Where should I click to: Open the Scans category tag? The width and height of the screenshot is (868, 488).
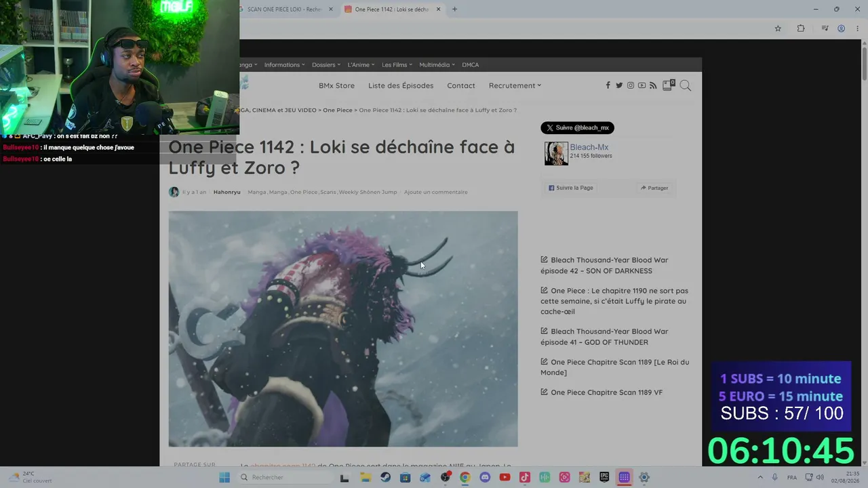pyautogui.click(x=328, y=192)
